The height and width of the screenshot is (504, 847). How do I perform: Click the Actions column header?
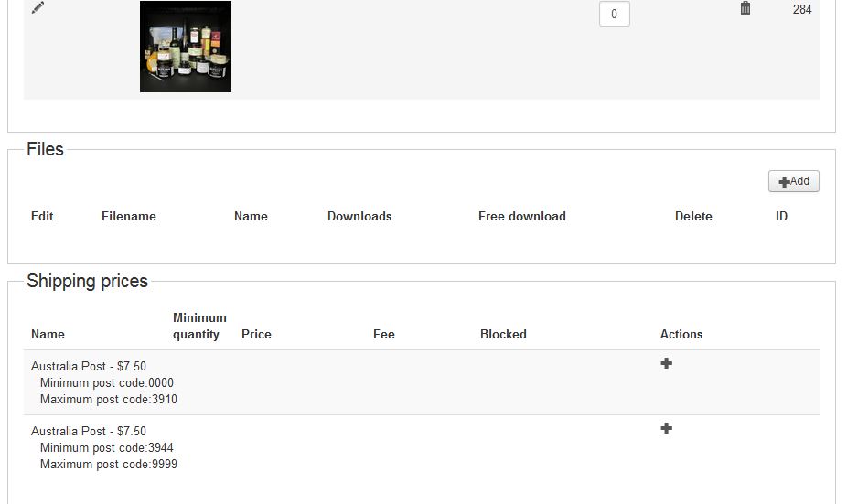click(681, 335)
